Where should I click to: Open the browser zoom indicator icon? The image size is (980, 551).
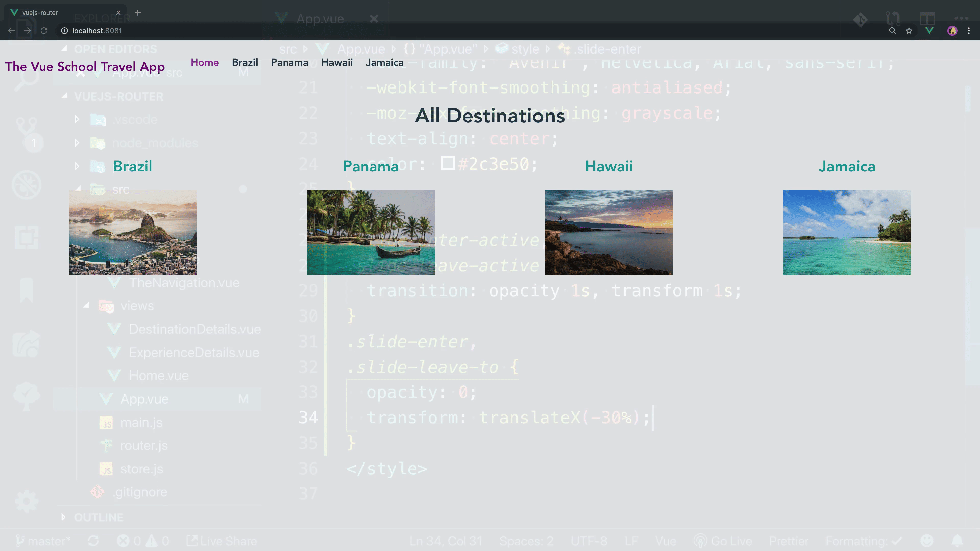tap(892, 31)
